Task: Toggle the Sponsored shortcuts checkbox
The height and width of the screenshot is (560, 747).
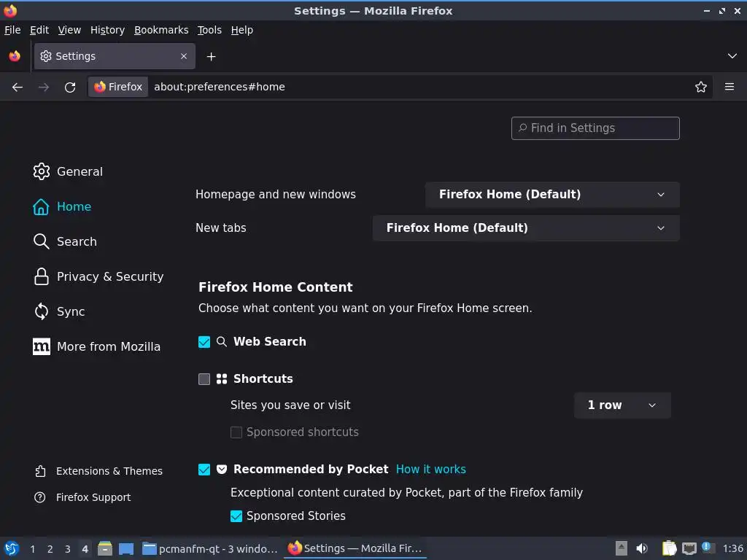Action: 236,432
